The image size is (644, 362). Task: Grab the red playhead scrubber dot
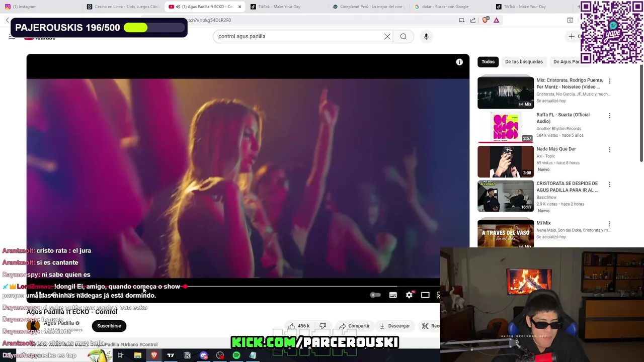[x=185, y=287]
